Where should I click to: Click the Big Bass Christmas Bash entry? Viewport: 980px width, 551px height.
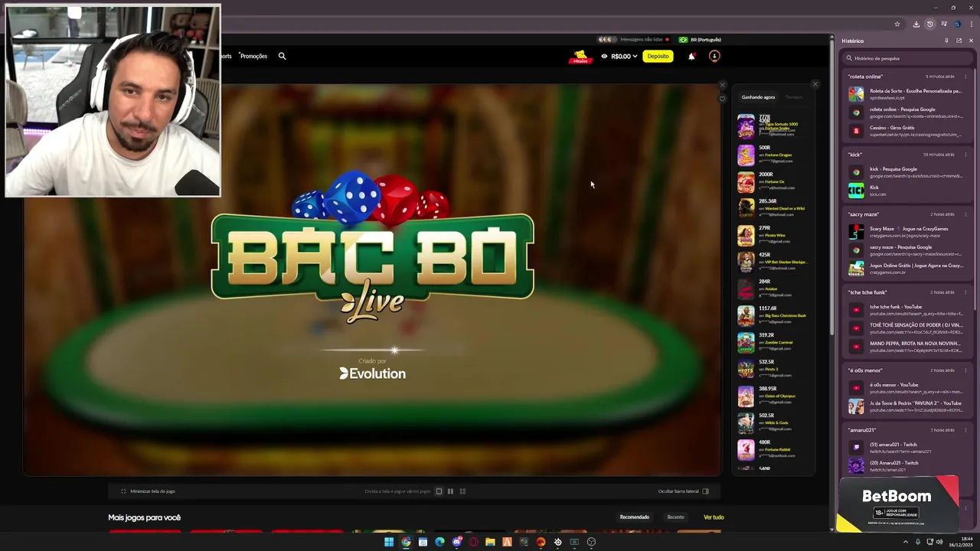click(x=773, y=315)
